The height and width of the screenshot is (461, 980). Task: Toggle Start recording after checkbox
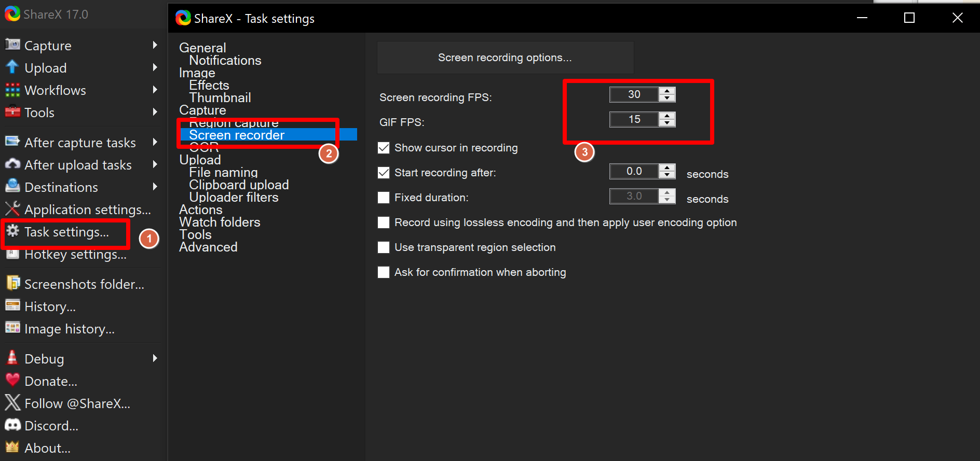pos(384,173)
